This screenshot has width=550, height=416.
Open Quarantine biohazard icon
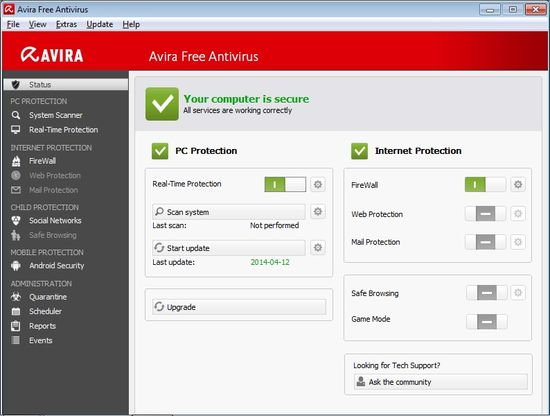[15, 297]
